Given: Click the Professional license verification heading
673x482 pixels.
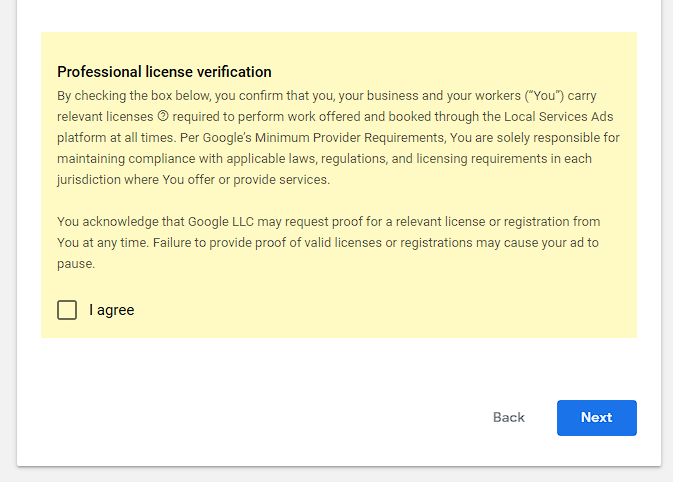Looking at the screenshot, I should pyautogui.click(x=164, y=72).
